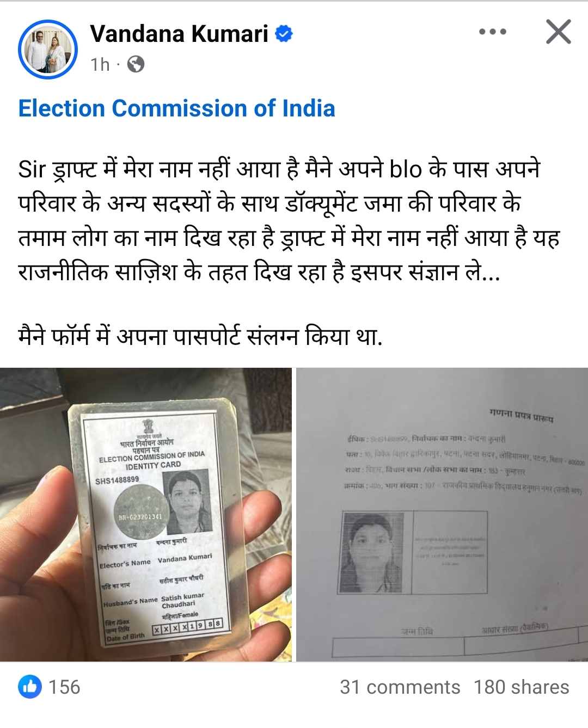The image size is (588, 728).
Task: Click the blue verified badge
Action: click(x=284, y=34)
